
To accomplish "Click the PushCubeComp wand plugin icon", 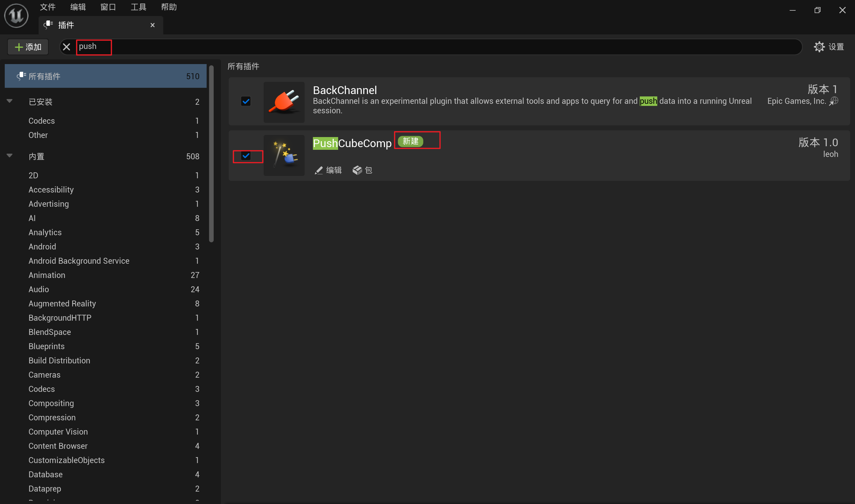I will (284, 155).
